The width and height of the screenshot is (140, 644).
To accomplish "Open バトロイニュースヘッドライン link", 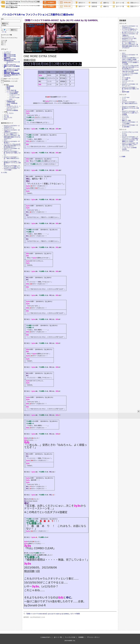I will [15, 95].
